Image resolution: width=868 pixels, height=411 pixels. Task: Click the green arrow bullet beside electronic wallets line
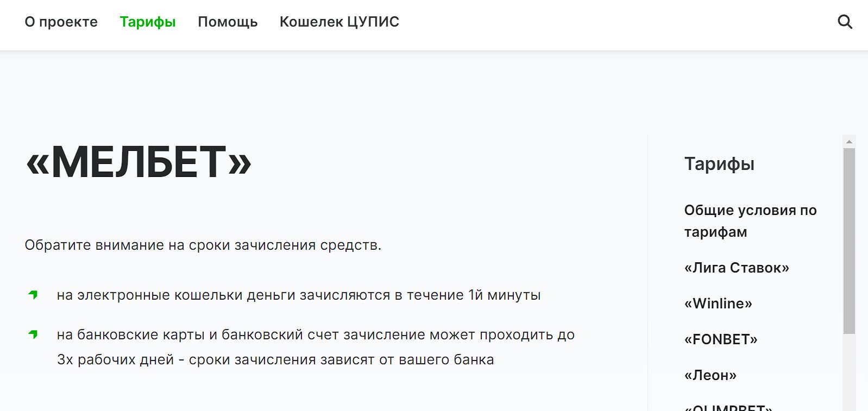pyautogui.click(x=33, y=295)
